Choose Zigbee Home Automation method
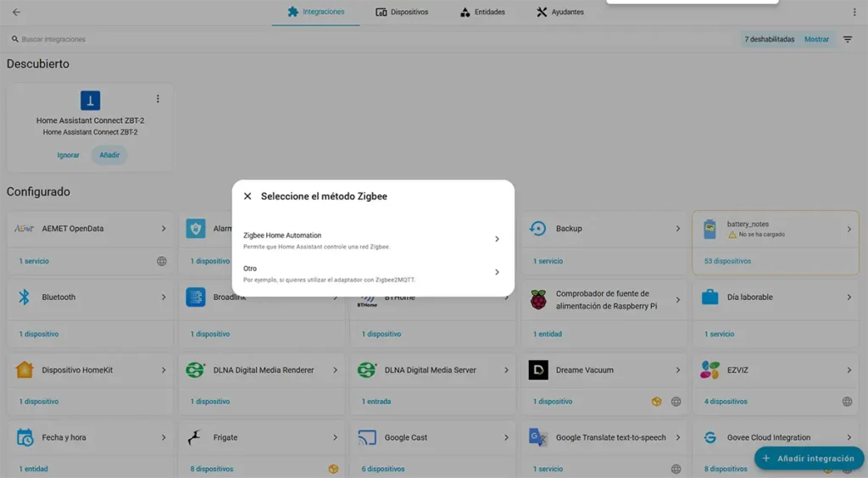 [x=373, y=240]
